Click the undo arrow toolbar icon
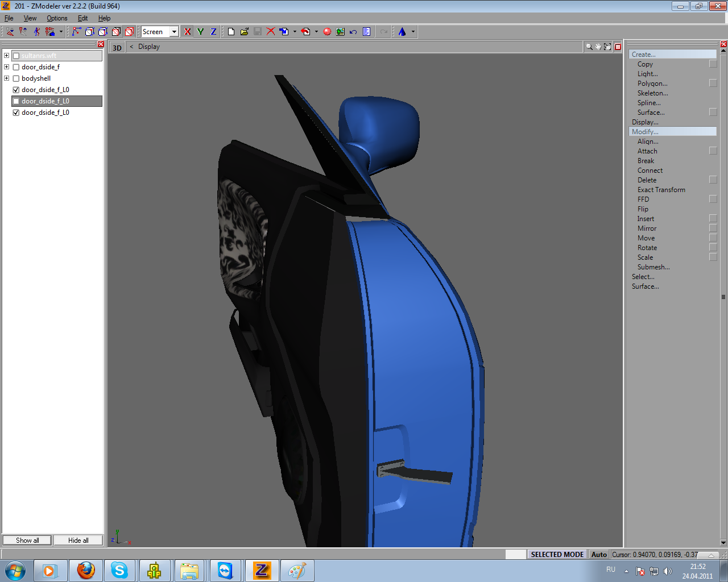728x582 pixels. (353, 32)
